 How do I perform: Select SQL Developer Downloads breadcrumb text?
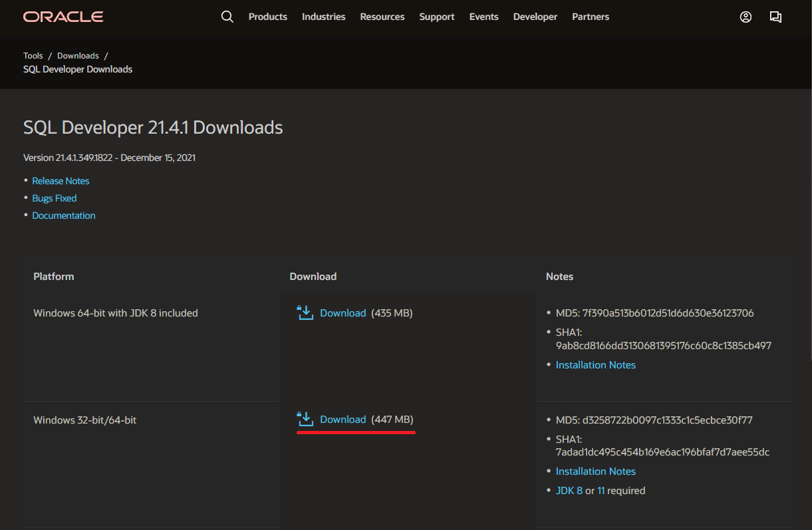(78, 69)
